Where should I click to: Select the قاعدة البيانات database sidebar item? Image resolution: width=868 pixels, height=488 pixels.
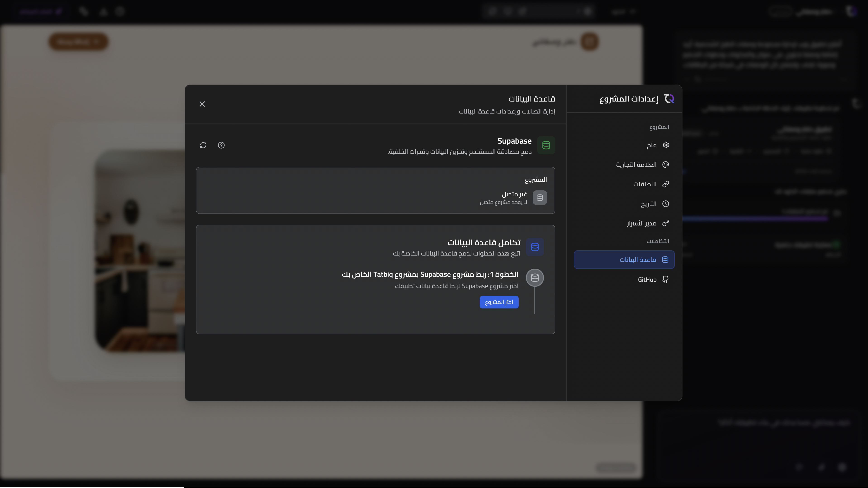pos(624,260)
